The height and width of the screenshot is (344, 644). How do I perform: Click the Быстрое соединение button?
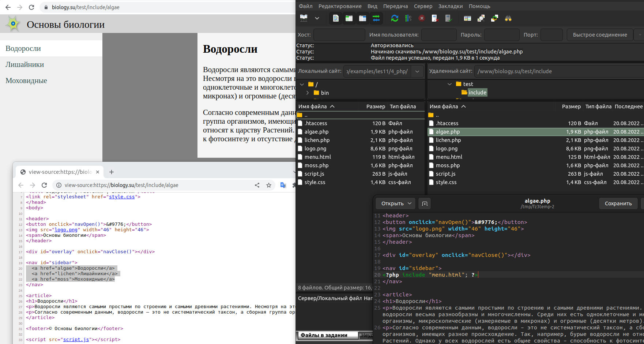[600, 35]
